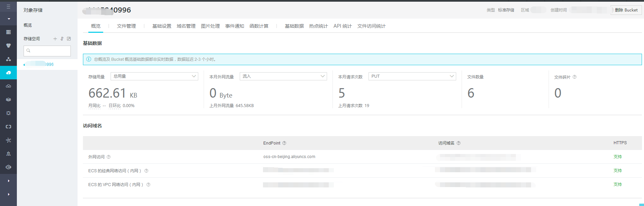The height and width of the screenshot is (206, 644).
Task: Open 概览 in the left navigation
Action: (28, 25)
